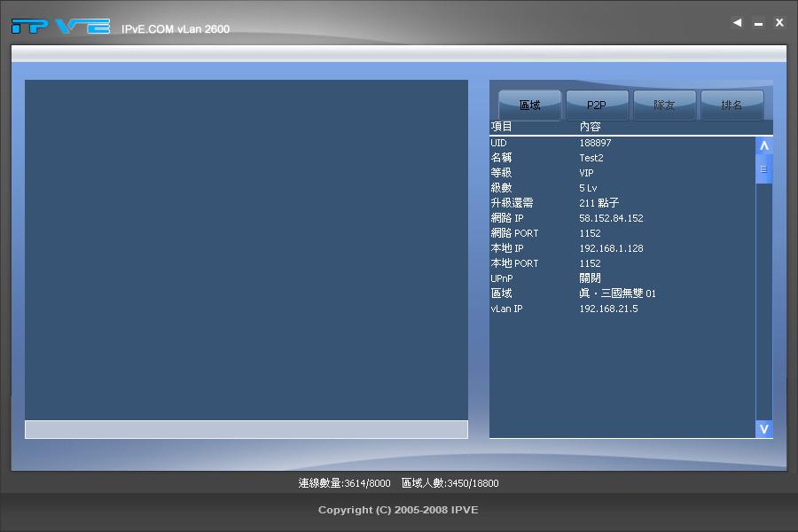
Task: Select the 網路 PORT value 1152
Action: [590, 233]
